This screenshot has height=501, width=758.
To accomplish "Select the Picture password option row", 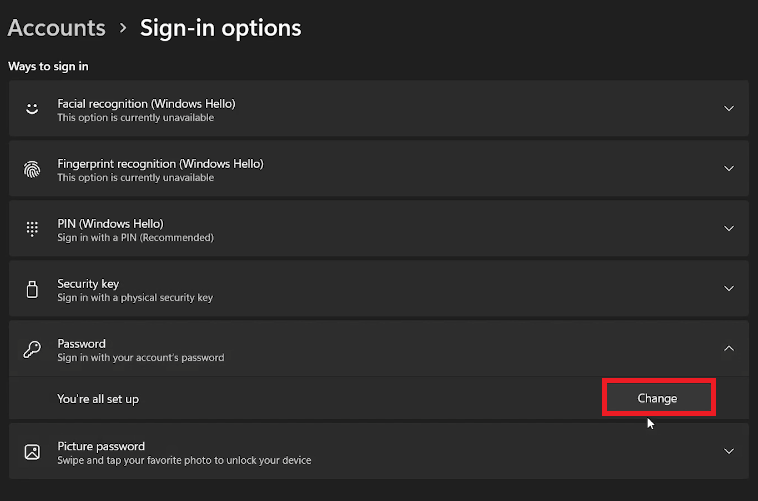I will (x=101, y=447).
